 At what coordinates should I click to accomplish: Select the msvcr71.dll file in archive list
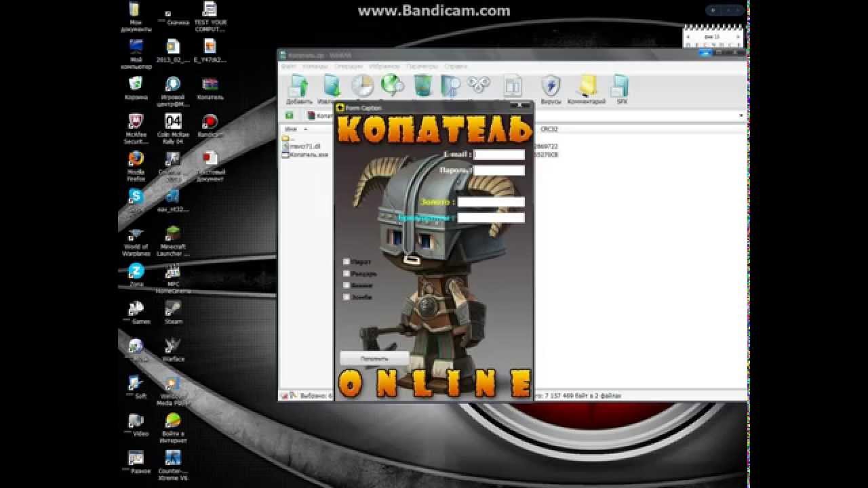point(302,146)
